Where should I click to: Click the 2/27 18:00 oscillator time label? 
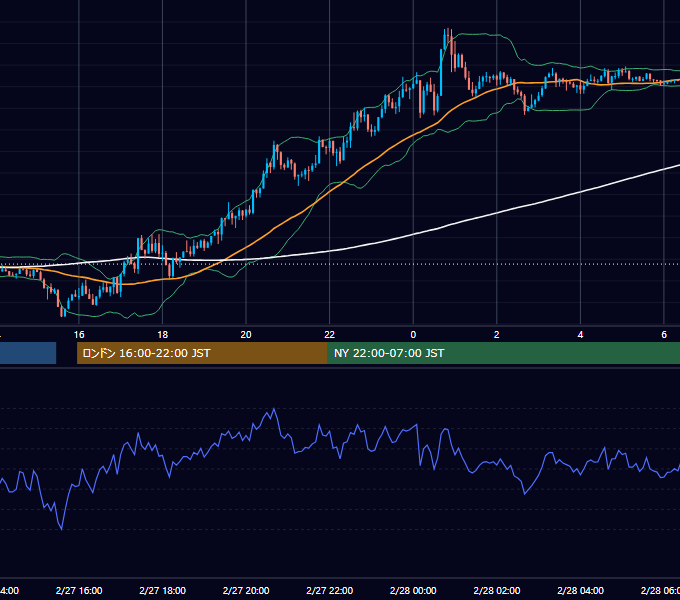[163, 590]
